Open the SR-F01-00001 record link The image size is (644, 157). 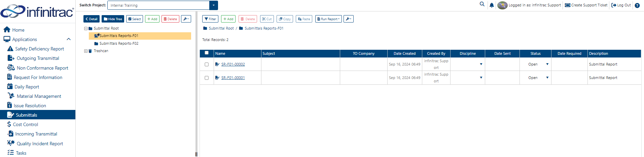[x=233, y=78]
